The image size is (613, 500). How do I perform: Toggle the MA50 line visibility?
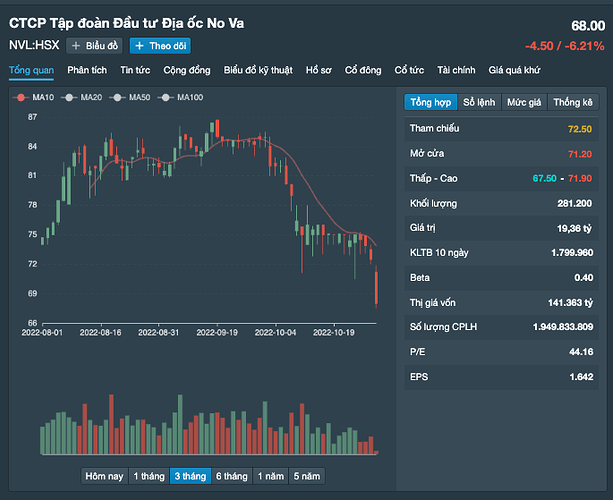click(132, 97)
